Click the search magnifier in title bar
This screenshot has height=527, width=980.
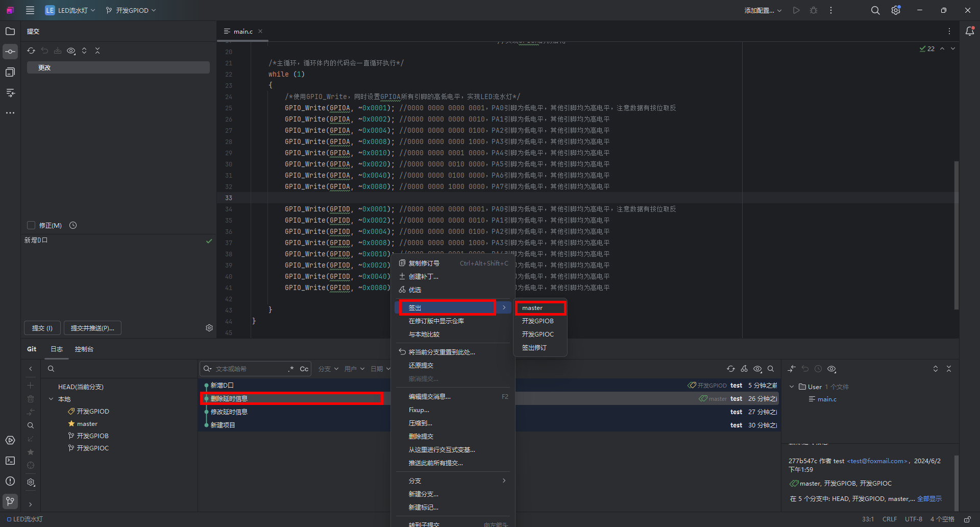[875, 10]
